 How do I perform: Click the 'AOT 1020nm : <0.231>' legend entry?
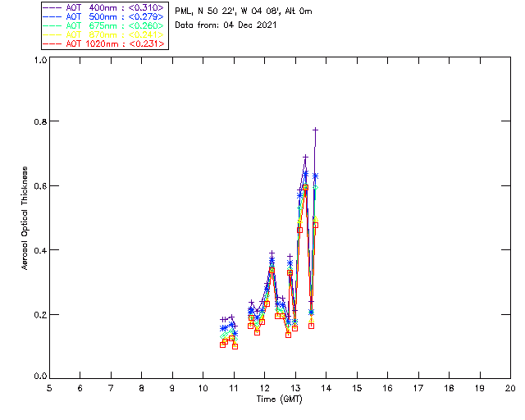pos(104,43)
